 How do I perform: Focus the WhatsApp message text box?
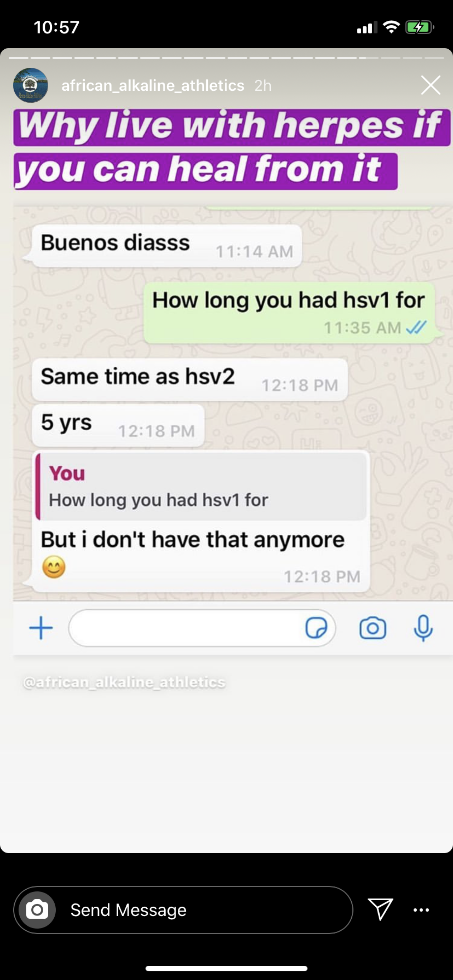pyautogui.click(x=202, y=628)
